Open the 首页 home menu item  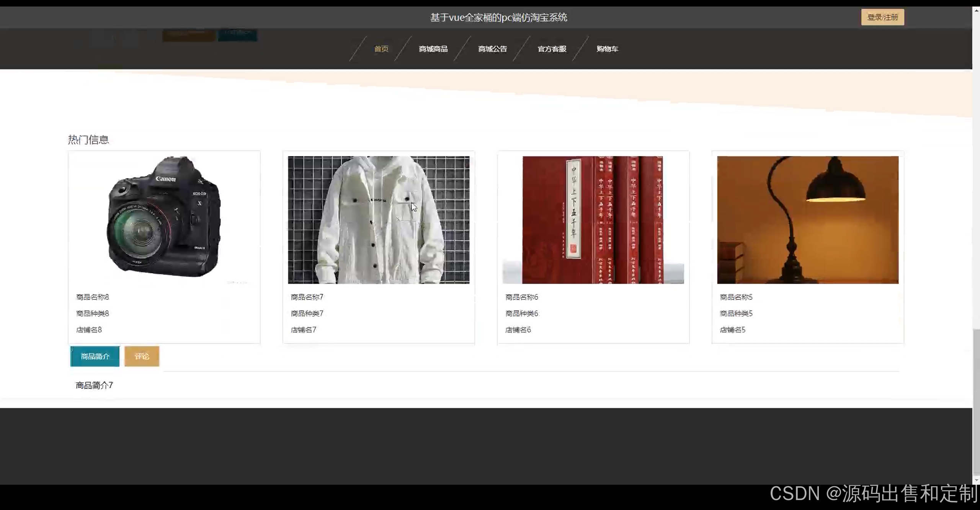click(381, 49)
